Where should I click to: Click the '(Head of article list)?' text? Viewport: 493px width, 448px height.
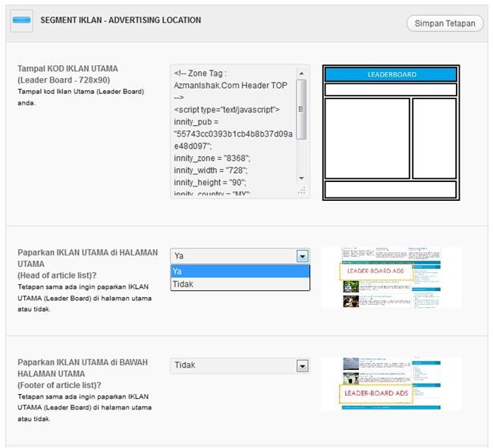pyautogui.click(x=57, y=275)
